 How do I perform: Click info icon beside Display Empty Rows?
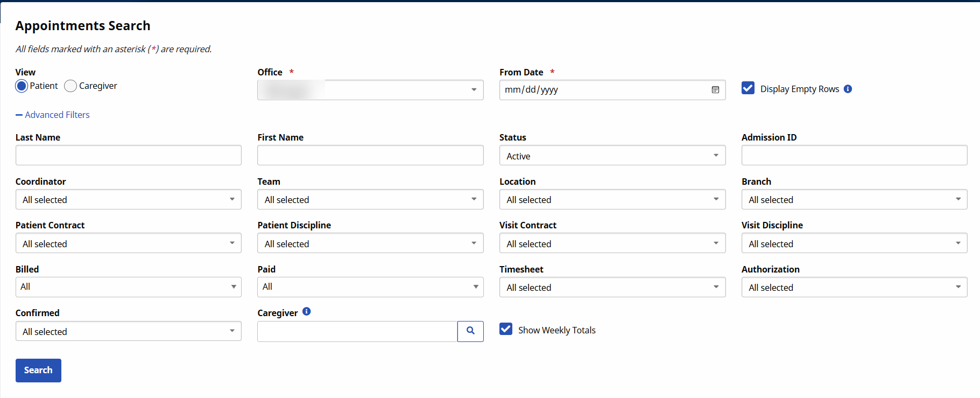click(848, 89)
